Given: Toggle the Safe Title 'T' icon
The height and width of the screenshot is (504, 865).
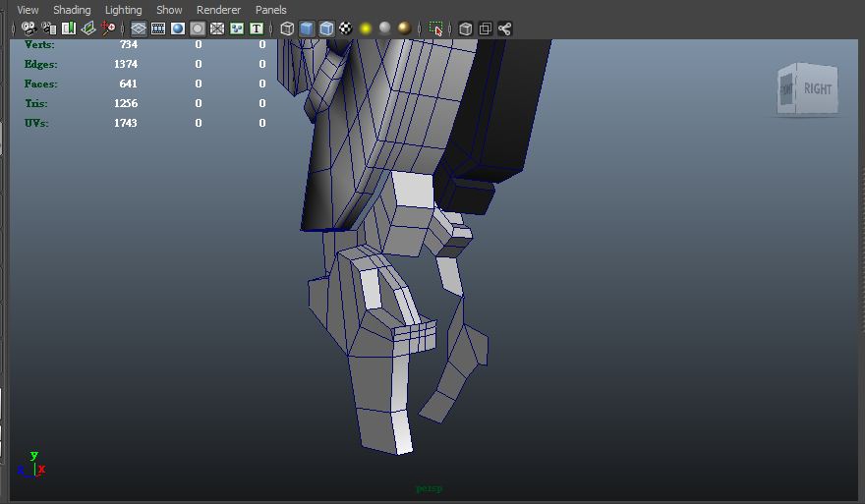Looking at the screenshot, I should 257,28.
